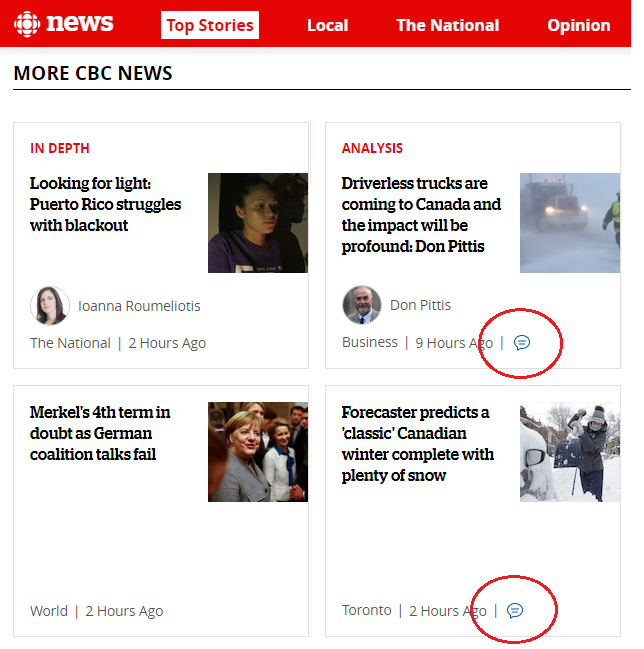The height and width of the screenshot is (649, 644).
Task: Click the Don Pittis author name
Action: (420, 305)
